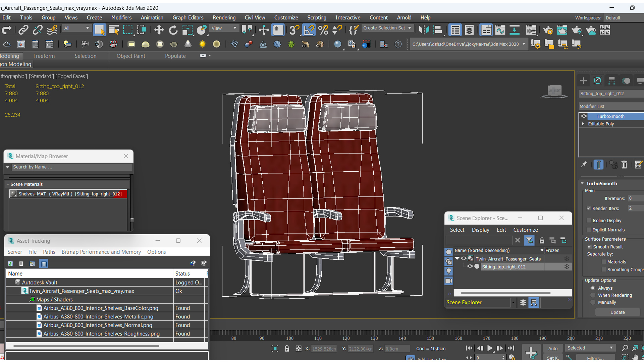The image size is (644, 362).
Task: Click the Undo/Redo arrow icon
Action: (7, 30)
